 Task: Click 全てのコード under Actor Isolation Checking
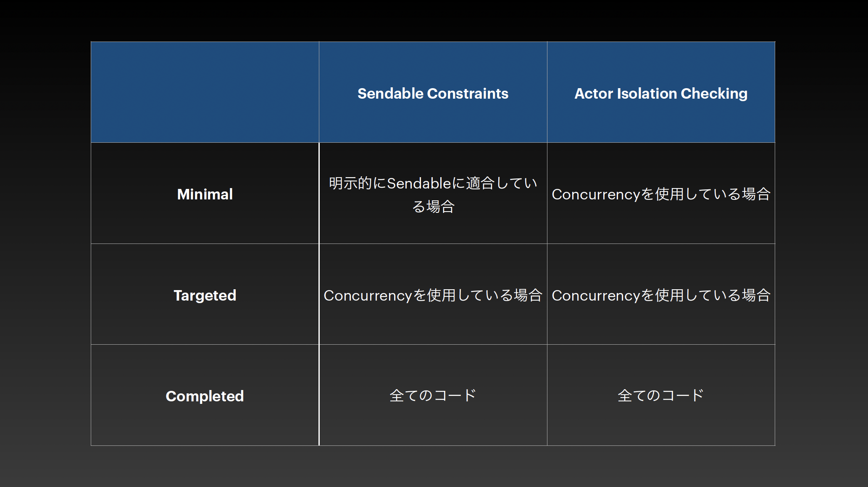[x=661, y=395]
